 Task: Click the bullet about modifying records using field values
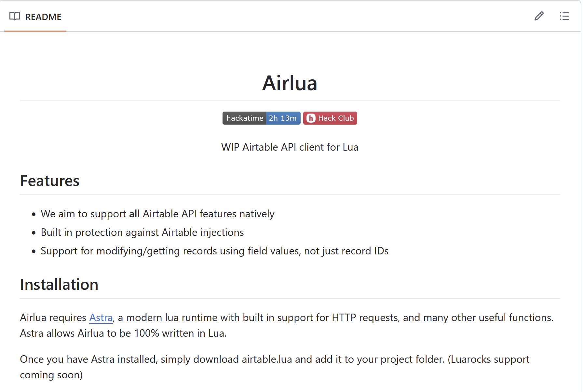click(x=214, y=251)
